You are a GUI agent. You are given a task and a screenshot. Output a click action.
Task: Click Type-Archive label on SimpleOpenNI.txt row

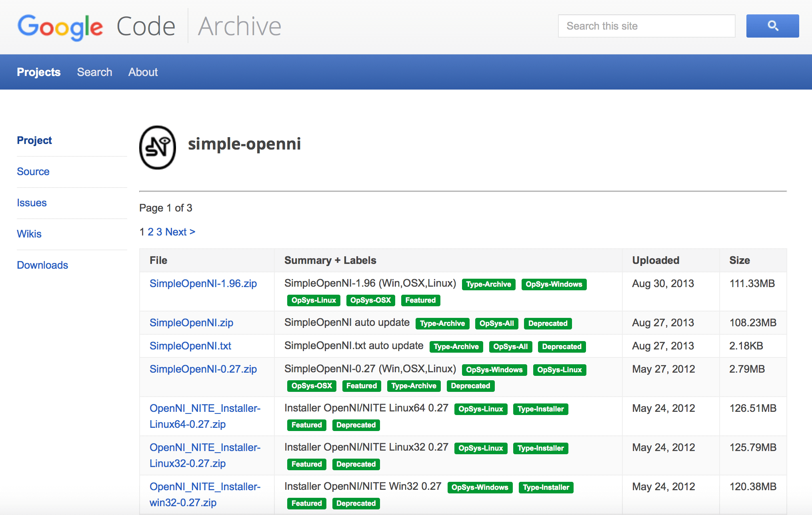click(456, 347)
